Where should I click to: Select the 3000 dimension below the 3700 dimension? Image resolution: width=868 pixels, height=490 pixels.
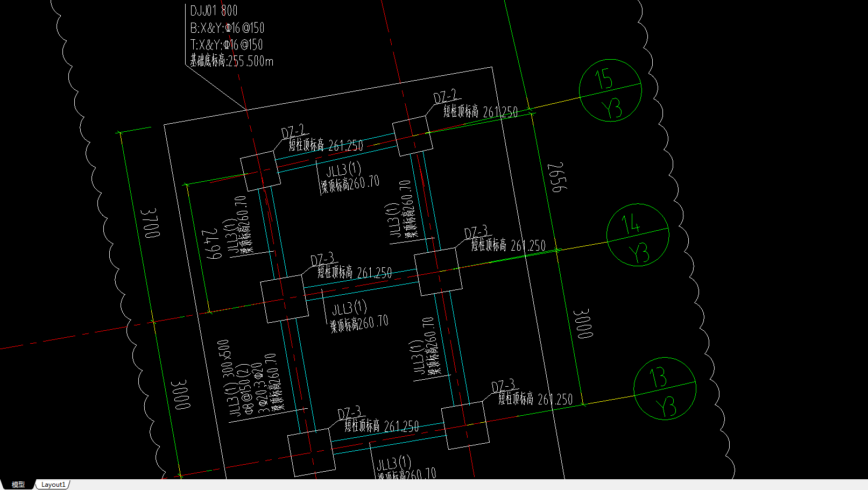[181, 395]
